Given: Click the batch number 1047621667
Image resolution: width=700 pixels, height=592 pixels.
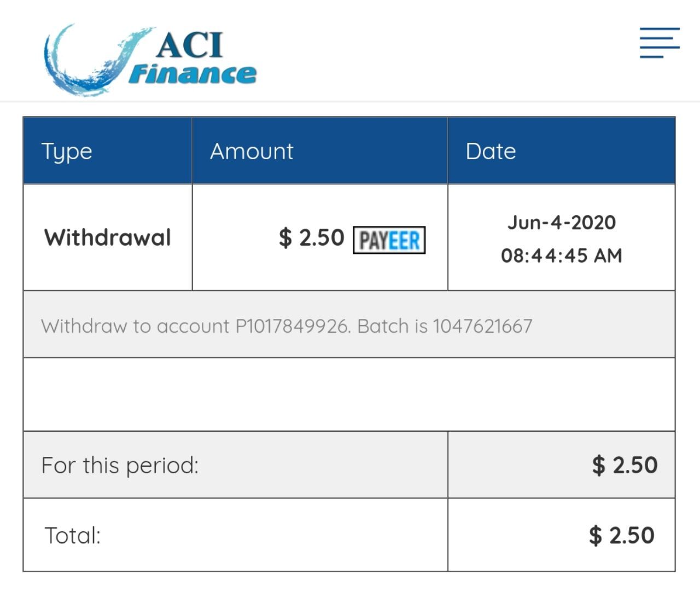Looking at the screenshot, I should tap(482, 326).
